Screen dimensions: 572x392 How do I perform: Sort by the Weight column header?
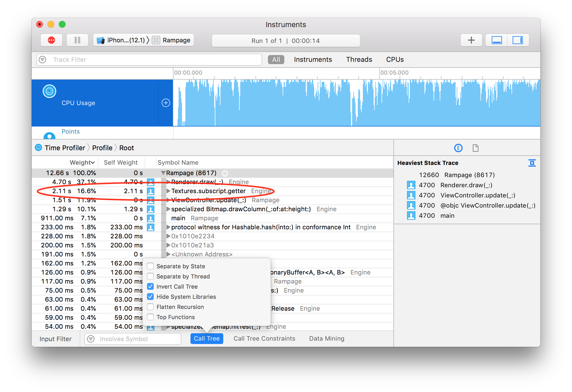click(82, 162)
